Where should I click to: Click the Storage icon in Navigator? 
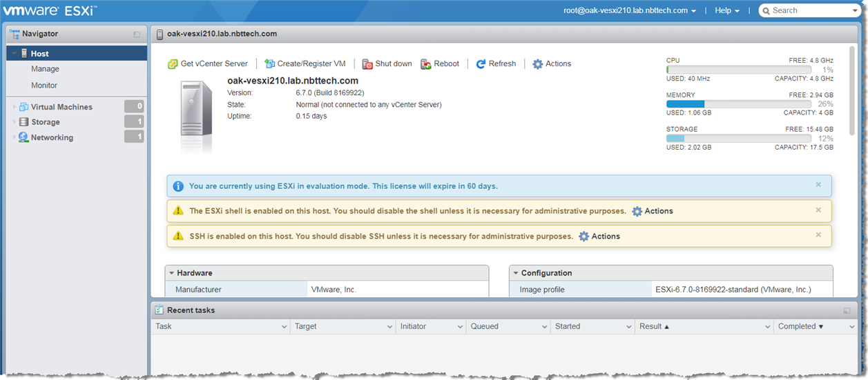point(23,122)
